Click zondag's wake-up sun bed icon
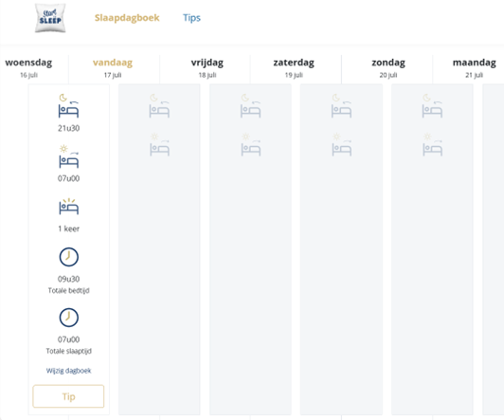This screenshot has width=504, height=420. tap(432, 145)
